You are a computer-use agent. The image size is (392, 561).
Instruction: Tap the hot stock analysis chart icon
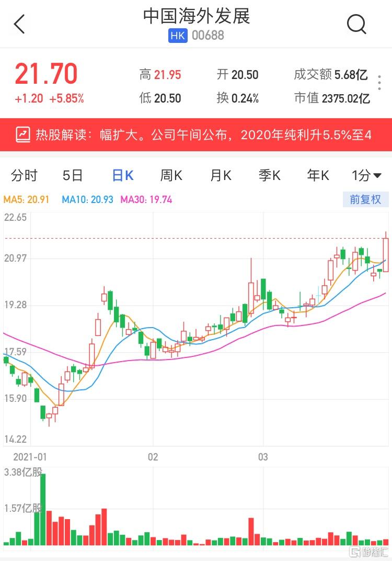(23, 135)
